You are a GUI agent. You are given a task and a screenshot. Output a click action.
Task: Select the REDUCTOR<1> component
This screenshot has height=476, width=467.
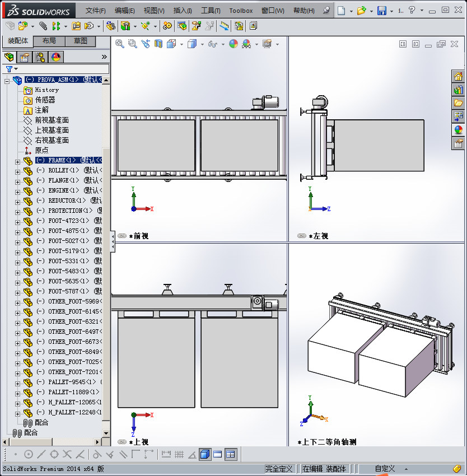[x=69, y=200]
